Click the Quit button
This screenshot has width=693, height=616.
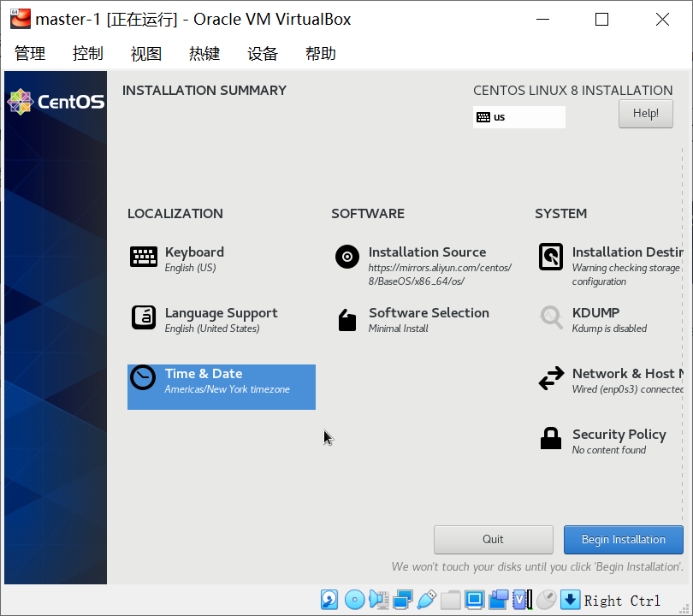coord(494,540)
